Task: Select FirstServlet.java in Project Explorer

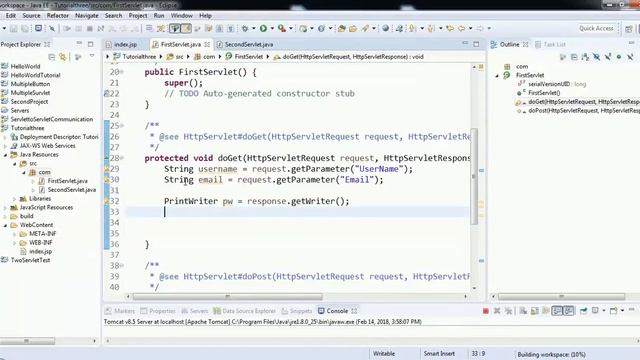Action: click(67, 181)
